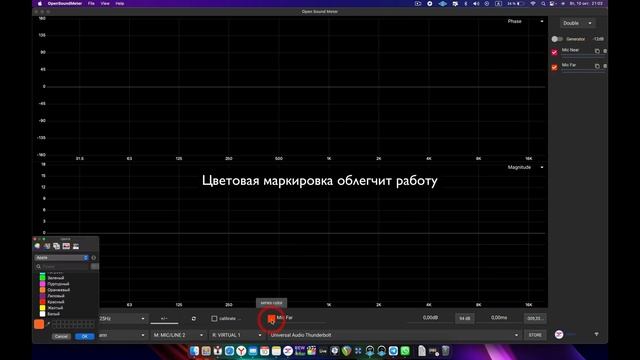Open palette options circle button
This screenshot has height=360, width=640.
point(94,258)
